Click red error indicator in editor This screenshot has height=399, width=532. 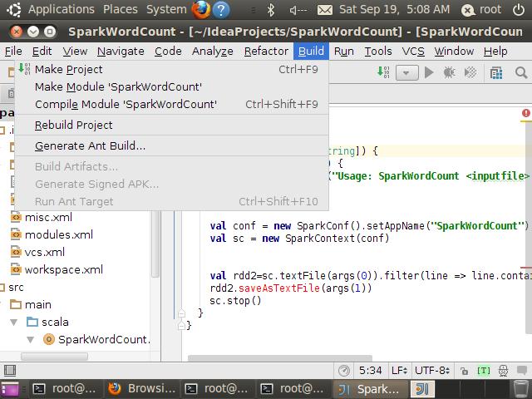pyautogui.click(x=526, y=113)
